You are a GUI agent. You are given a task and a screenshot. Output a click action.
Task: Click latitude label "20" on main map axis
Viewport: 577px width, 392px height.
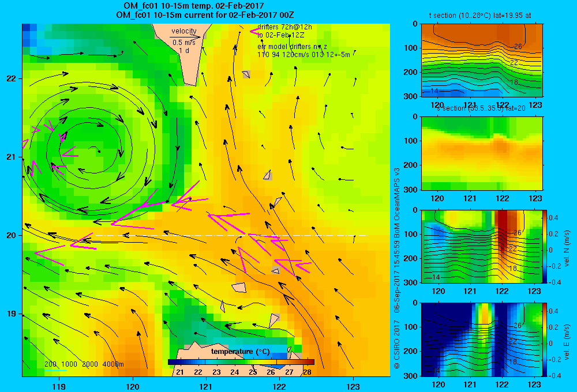(11, 235)
